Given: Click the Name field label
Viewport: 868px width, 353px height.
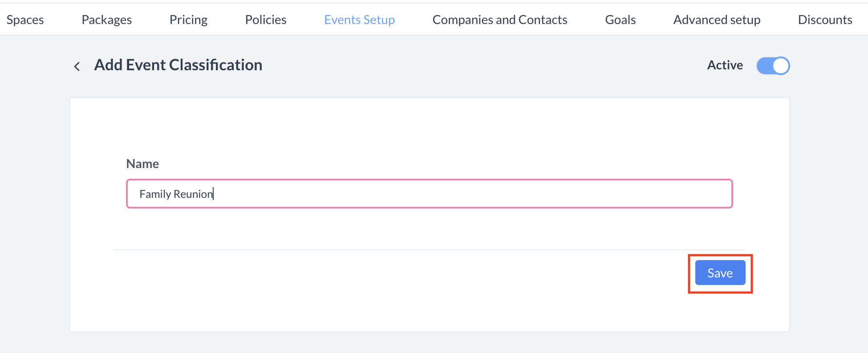Looking at the screenshot, I should pos(142,164).
